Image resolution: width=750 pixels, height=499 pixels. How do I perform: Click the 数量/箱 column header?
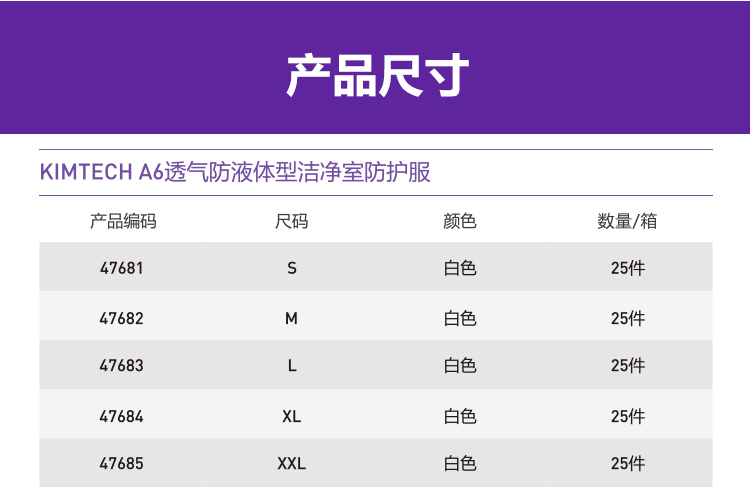click(x=627, y=221)
